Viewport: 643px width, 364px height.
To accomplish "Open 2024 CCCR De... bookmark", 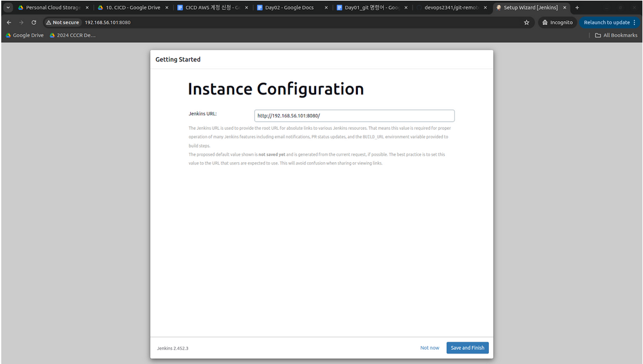I will point(73,35).
